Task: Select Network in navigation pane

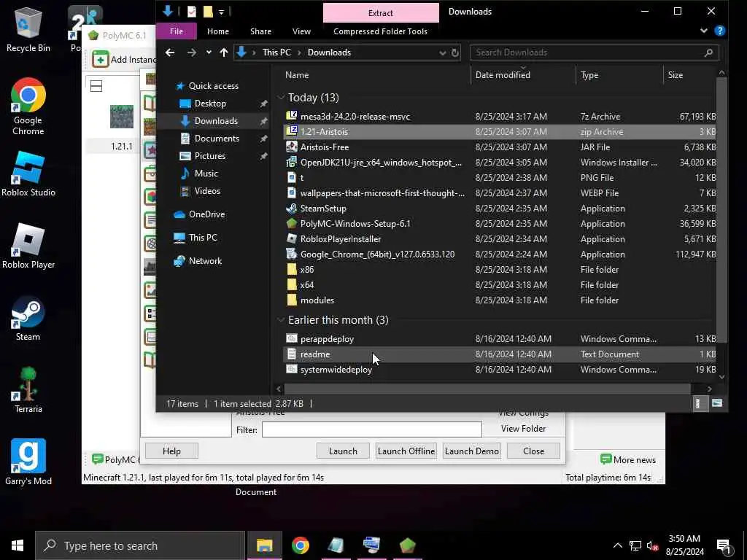Action: pyautogui.click(x=205, y=261)
